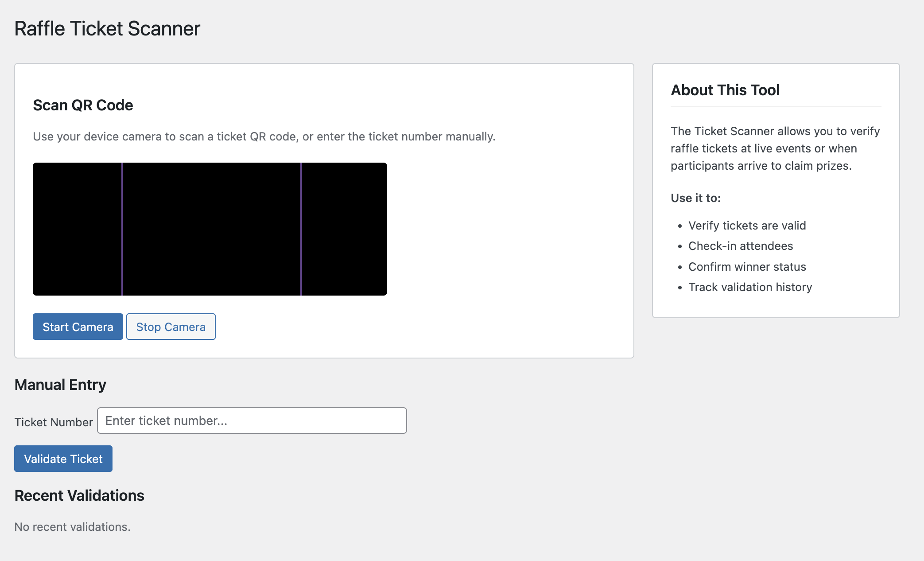Click the Enter ticket number placeholder text
This screenshot has height=561, width=924.
click(165, 421)
